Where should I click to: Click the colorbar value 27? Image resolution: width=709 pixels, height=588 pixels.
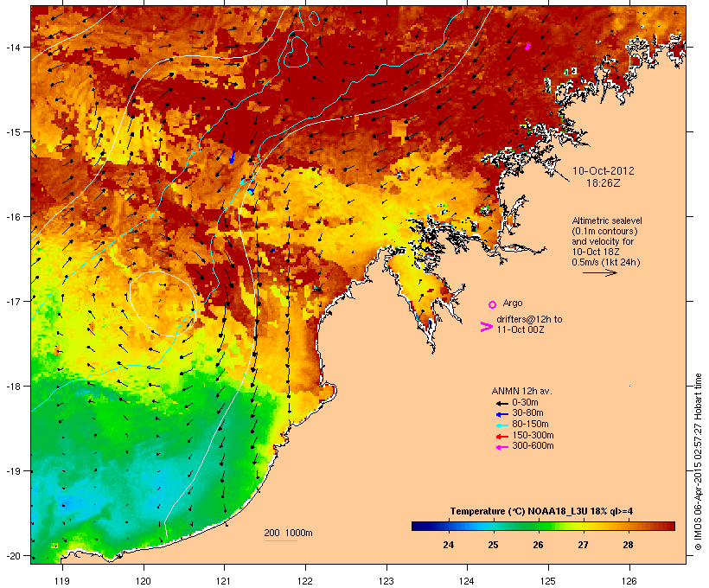pos(583,545)
